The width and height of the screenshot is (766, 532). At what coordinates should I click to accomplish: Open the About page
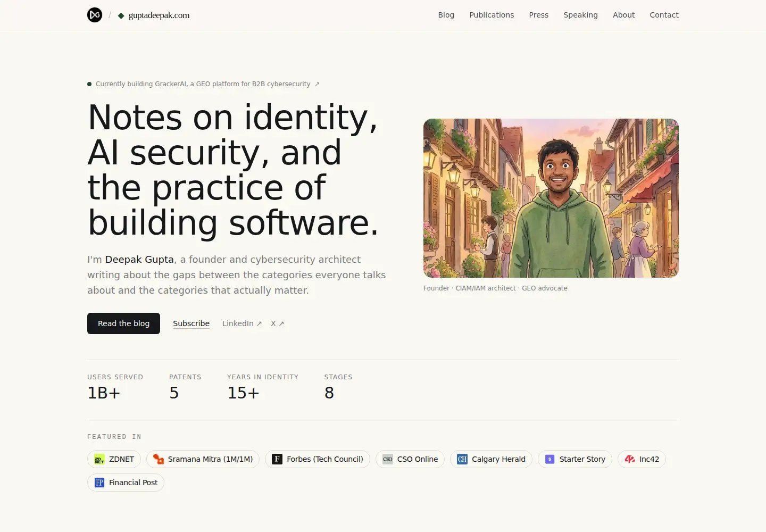pos(623,15)
